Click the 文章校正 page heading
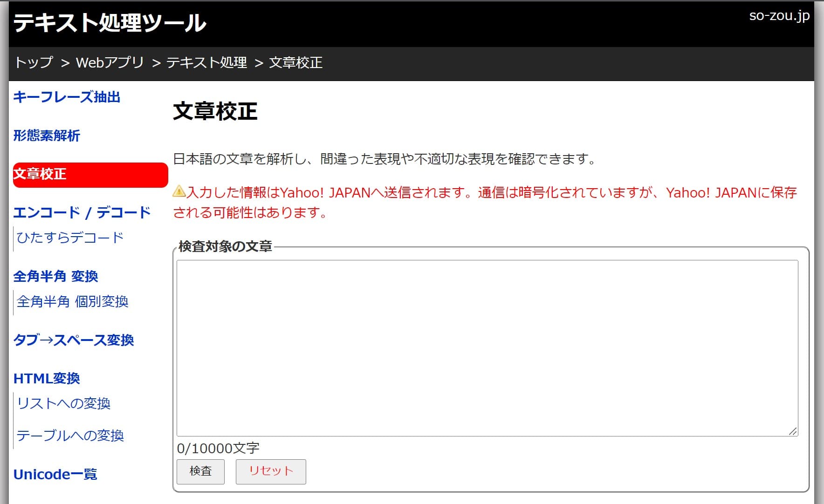824x504 pixels. click(215, 111)
